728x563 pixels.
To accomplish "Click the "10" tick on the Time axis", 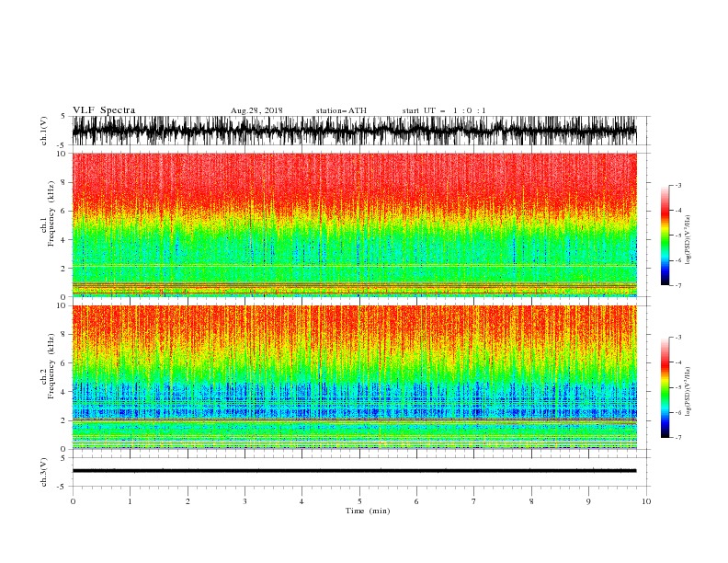I will (646, 501).
